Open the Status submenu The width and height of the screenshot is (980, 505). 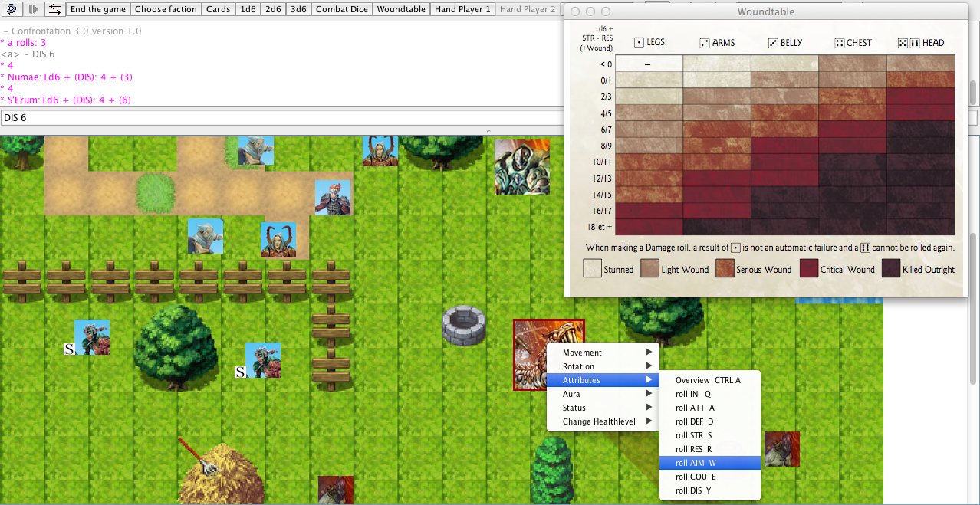click(x=602, y=408)
